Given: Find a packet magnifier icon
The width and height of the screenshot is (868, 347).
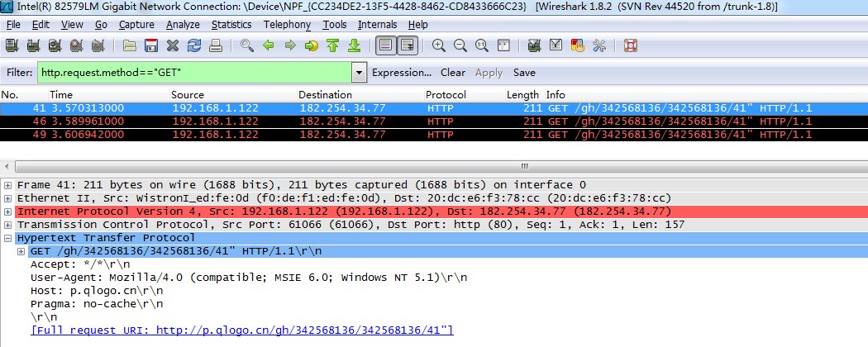Looking at the screenshot, I should tap(247, 45).
